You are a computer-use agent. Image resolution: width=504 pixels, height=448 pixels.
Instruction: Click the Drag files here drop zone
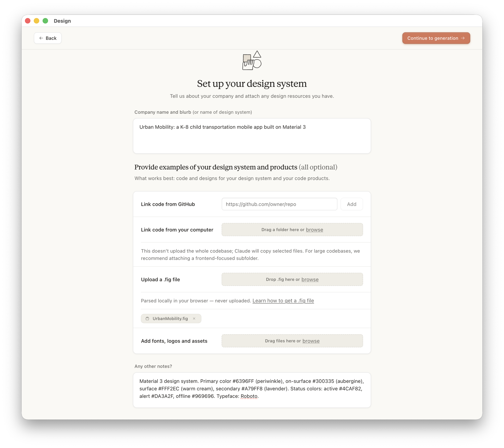coord(292,341)
